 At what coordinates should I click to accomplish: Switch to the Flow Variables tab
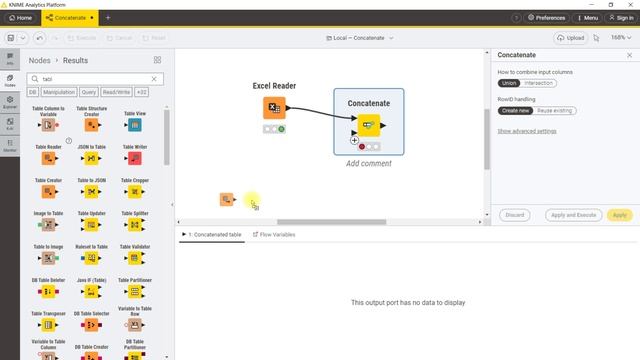(274, 235)
